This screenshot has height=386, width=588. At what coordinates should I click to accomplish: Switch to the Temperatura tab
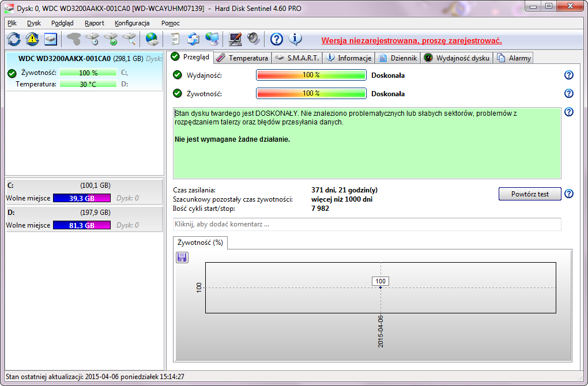point(242,58)
